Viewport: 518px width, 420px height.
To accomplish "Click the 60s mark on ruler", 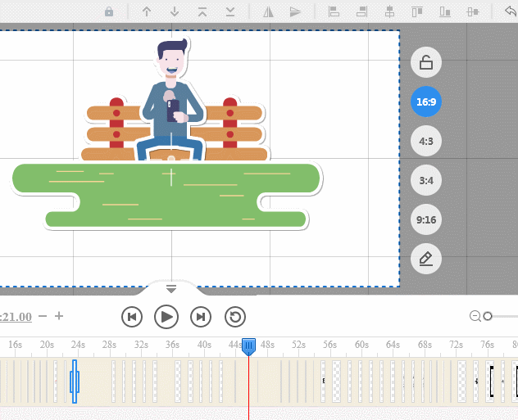I will 361,345.
